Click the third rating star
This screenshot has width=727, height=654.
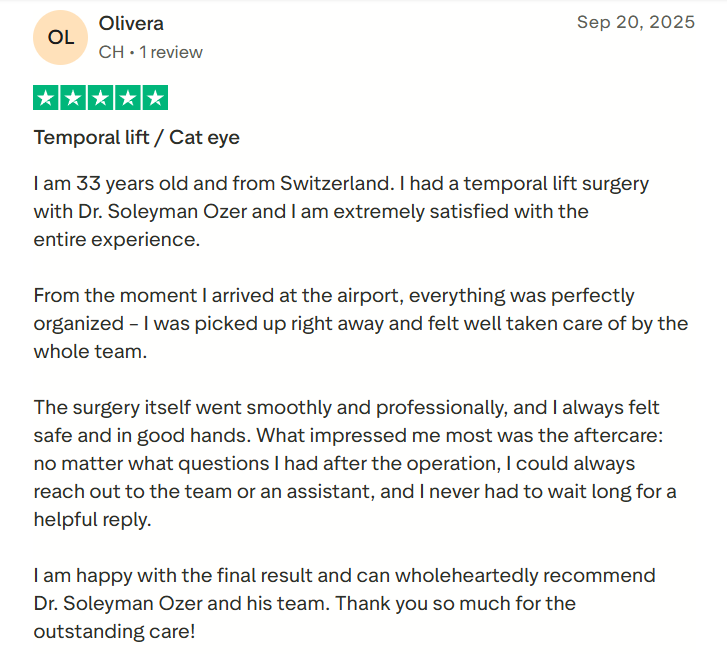pyautogui.click(x=100, y=98)
